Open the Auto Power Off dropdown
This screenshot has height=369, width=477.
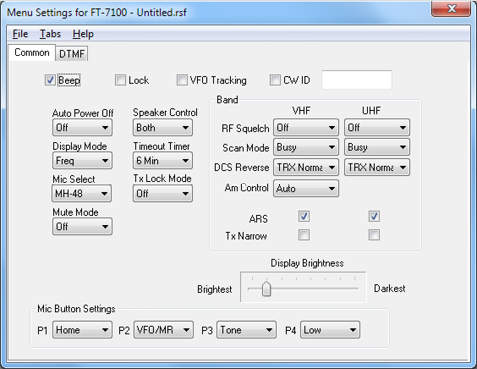click(82, 127)
